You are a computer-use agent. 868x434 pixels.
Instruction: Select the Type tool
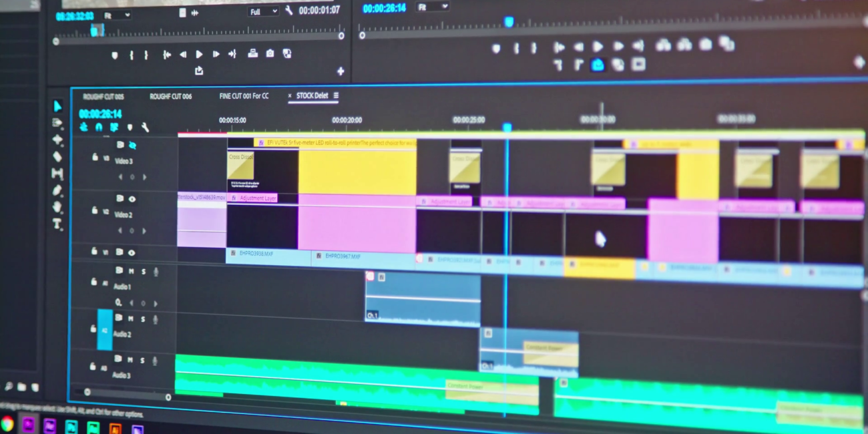tap(57, 224)
